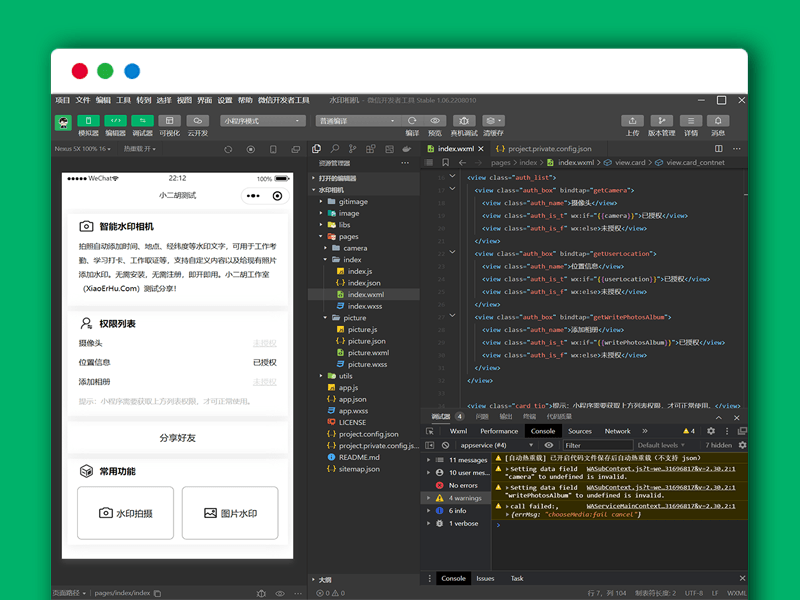Toggle the console sidebar visibility

[x=430, y=445]
